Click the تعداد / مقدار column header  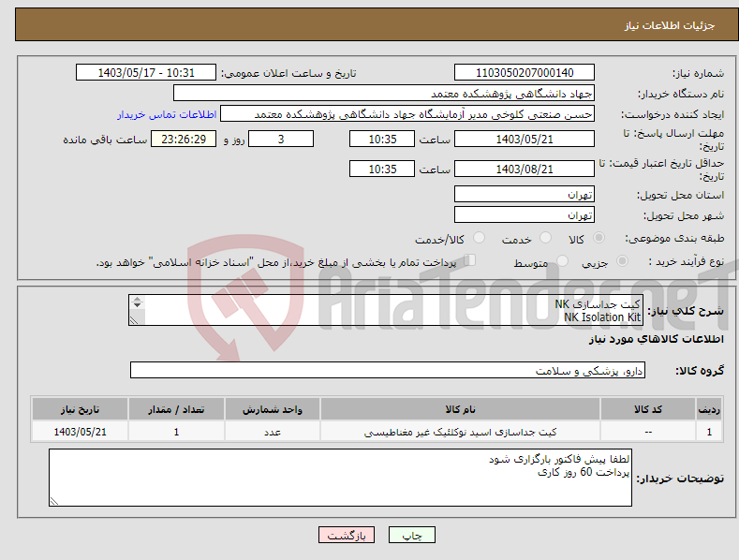tap(176, 409)
